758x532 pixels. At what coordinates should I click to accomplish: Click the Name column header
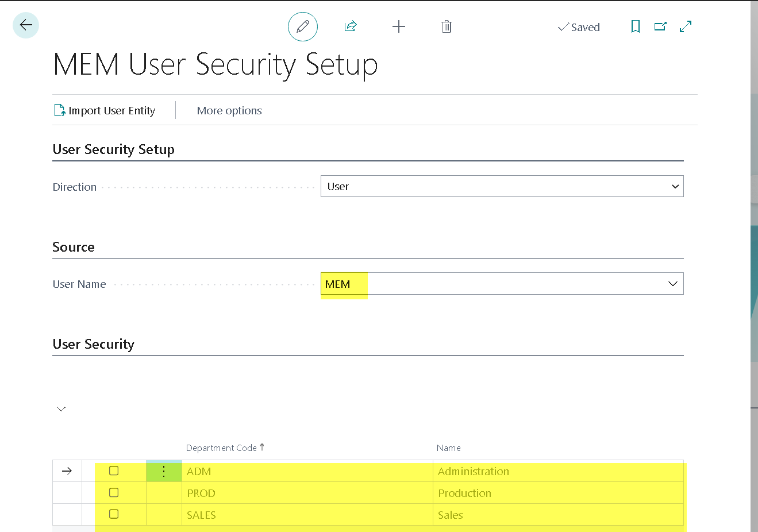click(x=448, y=448)
